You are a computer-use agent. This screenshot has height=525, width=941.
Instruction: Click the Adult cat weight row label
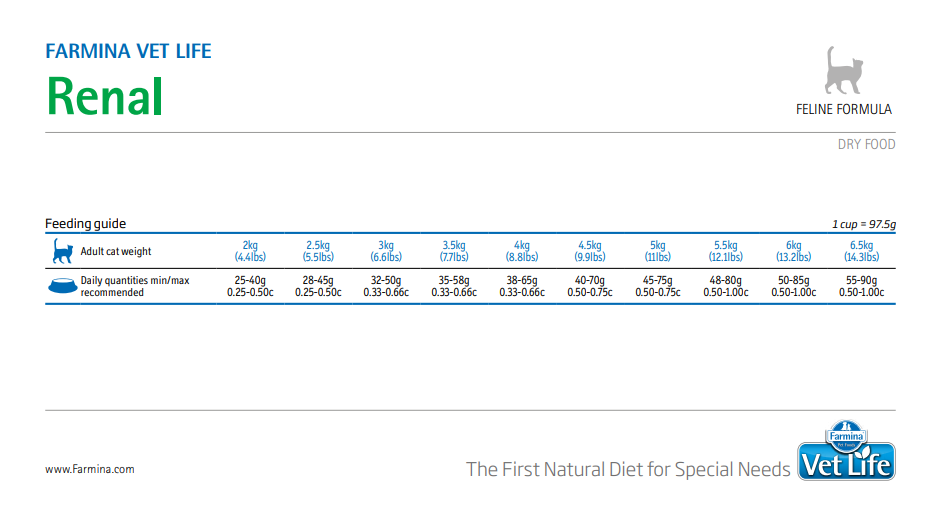[116, 252]
